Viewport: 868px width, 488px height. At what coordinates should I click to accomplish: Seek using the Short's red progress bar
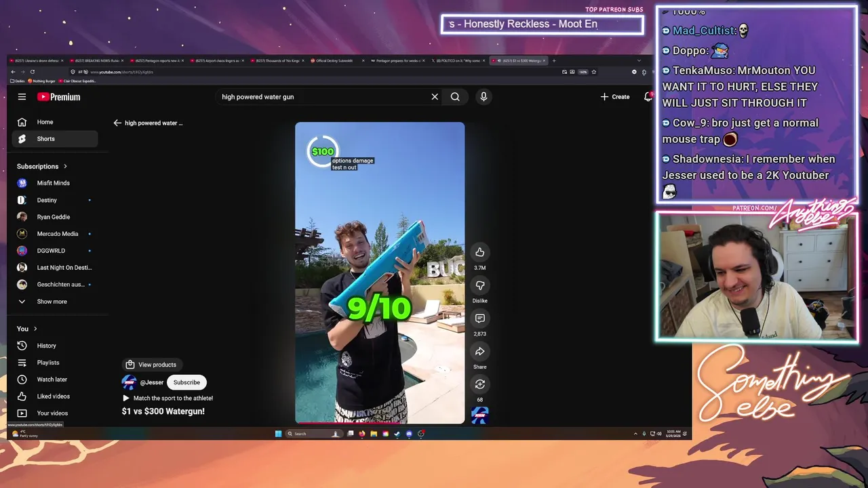380,423
